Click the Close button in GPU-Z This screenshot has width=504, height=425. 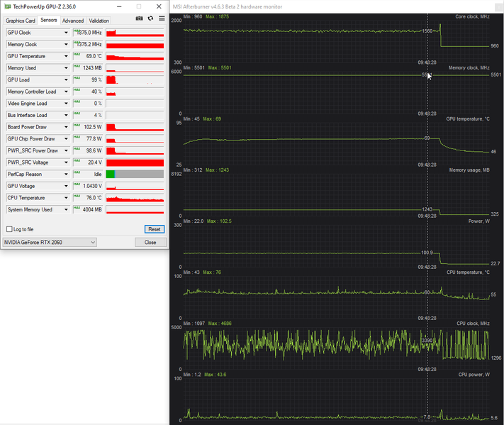click(150, 242)
